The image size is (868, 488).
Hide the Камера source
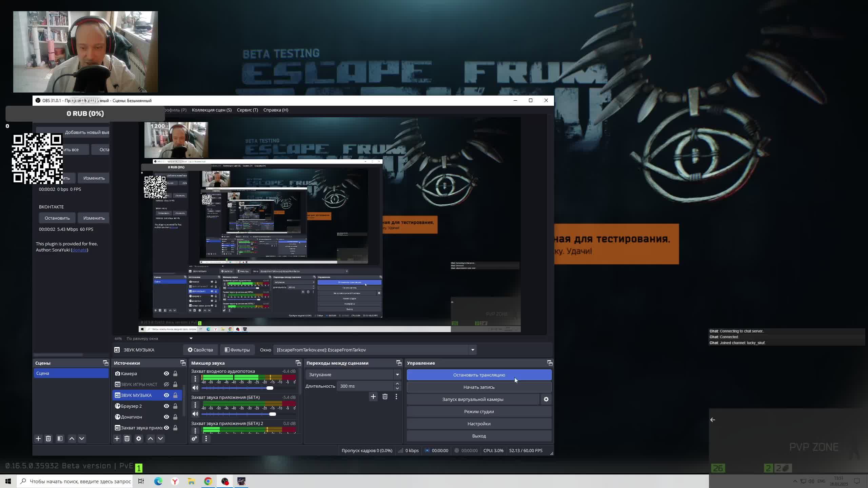[166, 373]
